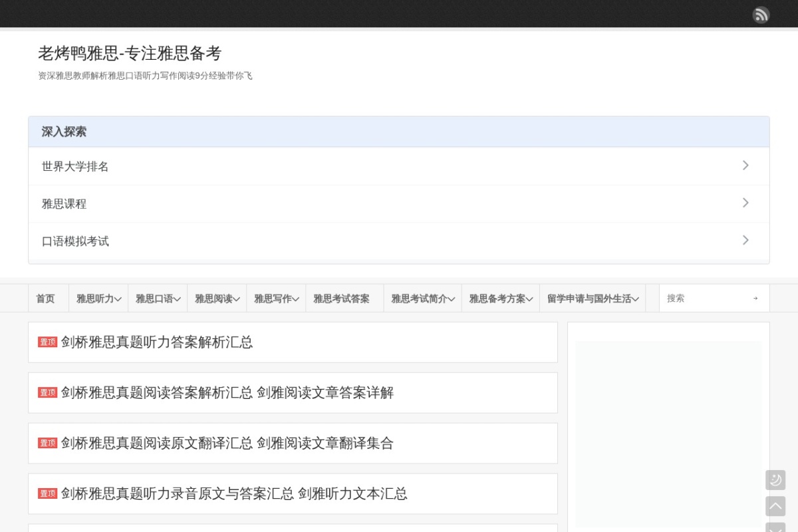This screenshot has height=532, width=798.
Task: Expand the 雅思听力 dropdown menu
Action: coord(98,299)
